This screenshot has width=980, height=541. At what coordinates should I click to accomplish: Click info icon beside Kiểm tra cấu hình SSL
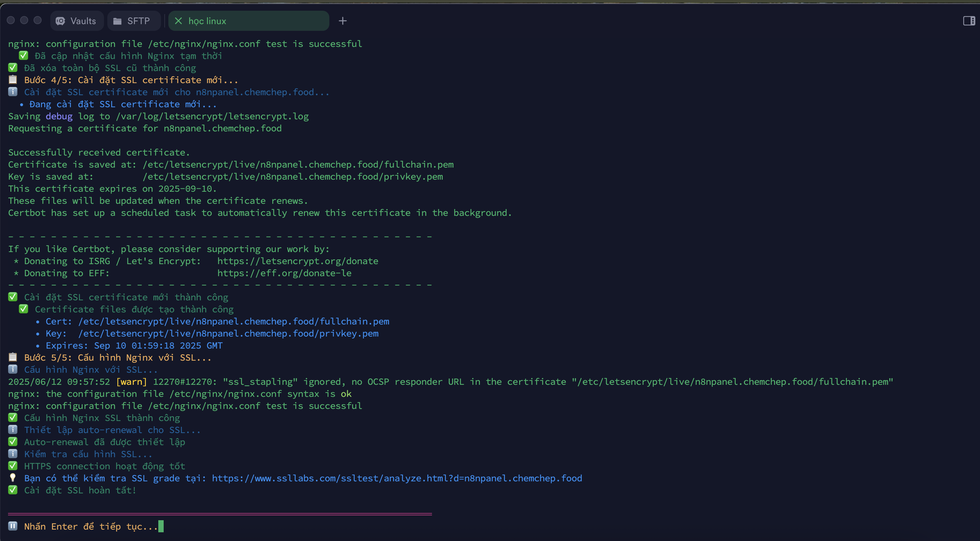(x=13, y=454)
